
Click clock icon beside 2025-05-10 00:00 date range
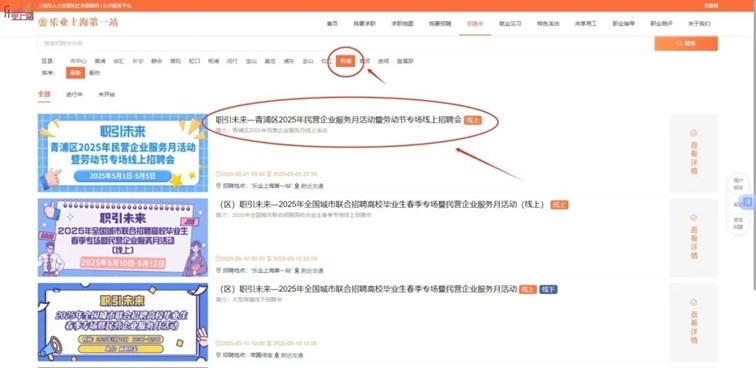(x=218, y=259)
